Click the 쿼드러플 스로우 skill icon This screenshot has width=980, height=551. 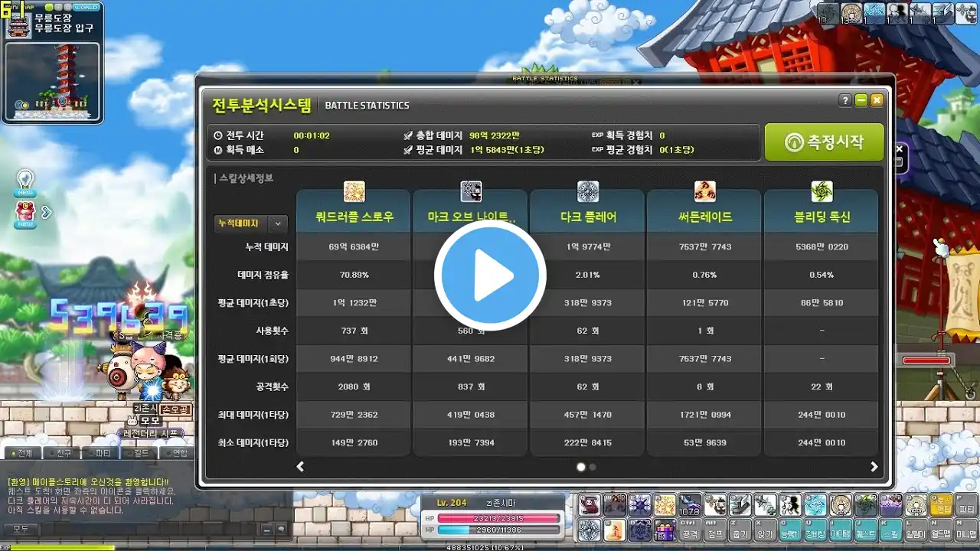(354, 191)
